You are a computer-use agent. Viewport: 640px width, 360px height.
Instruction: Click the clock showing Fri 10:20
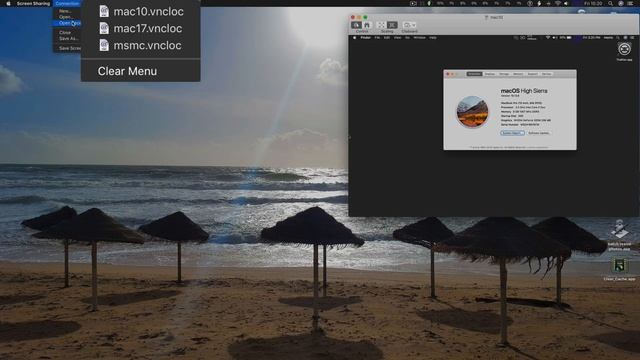(593, 3)
